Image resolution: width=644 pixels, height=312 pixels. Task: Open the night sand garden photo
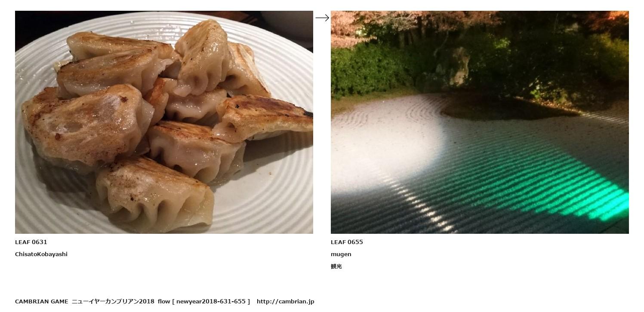pyautogui.click(x=480, y=122)
